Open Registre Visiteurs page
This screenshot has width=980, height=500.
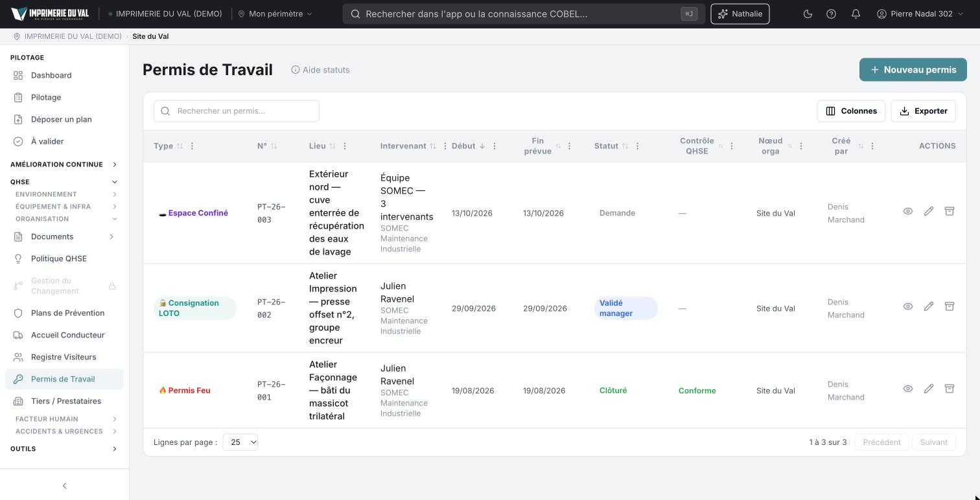click(x=64, y=357)
